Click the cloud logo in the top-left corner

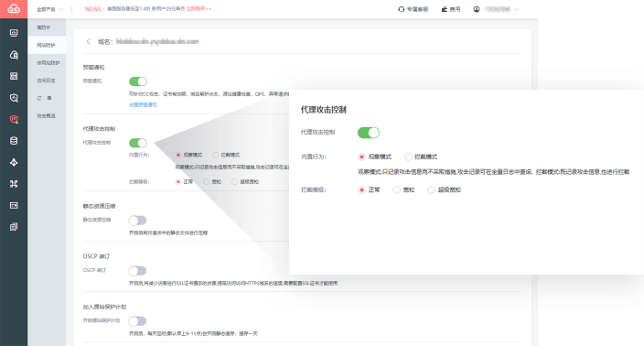[14, 8]
